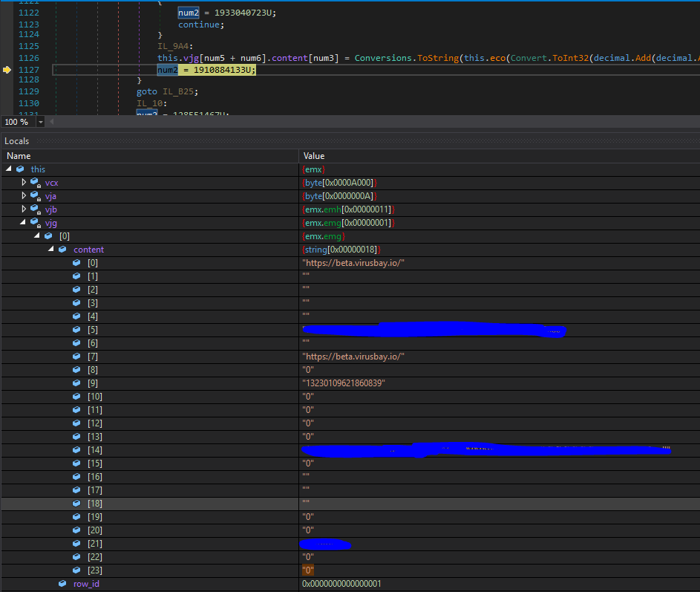
Task: Expand the vcx byte array node
Action: tap(24, 183)
